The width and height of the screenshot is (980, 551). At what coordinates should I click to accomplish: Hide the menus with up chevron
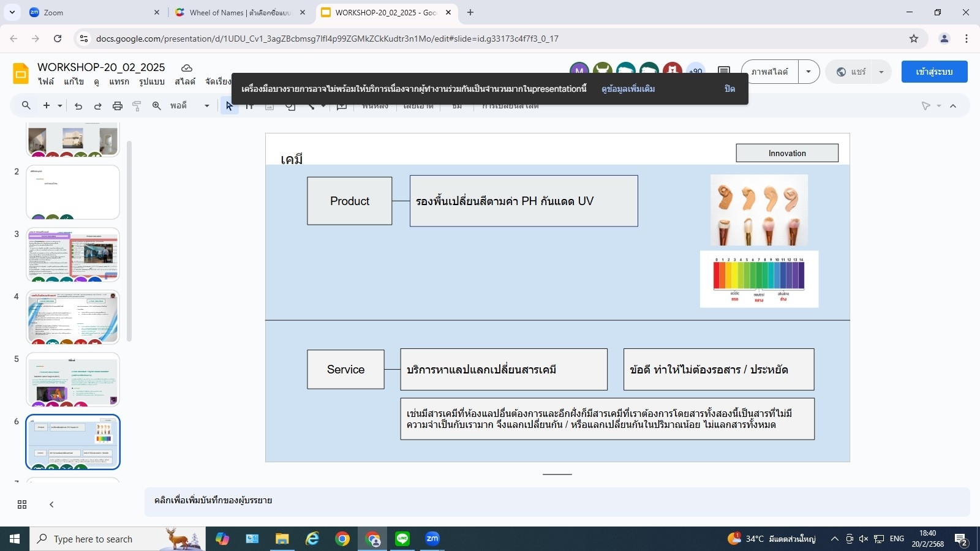[x=953, y=106]
